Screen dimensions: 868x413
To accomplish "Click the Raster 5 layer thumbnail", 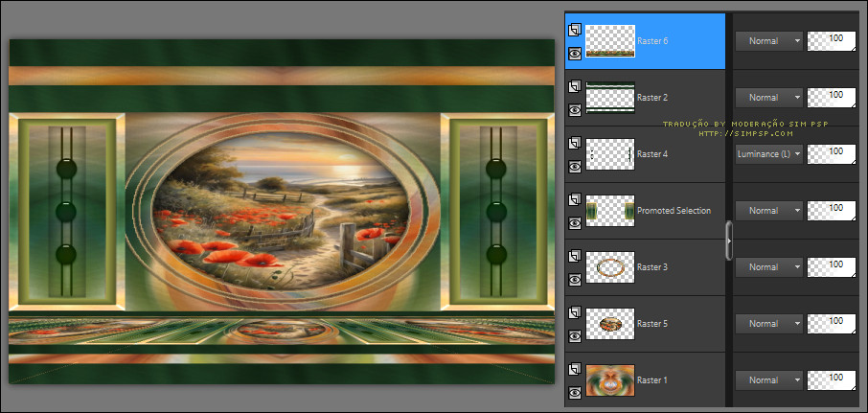I will tap(609, 323).
